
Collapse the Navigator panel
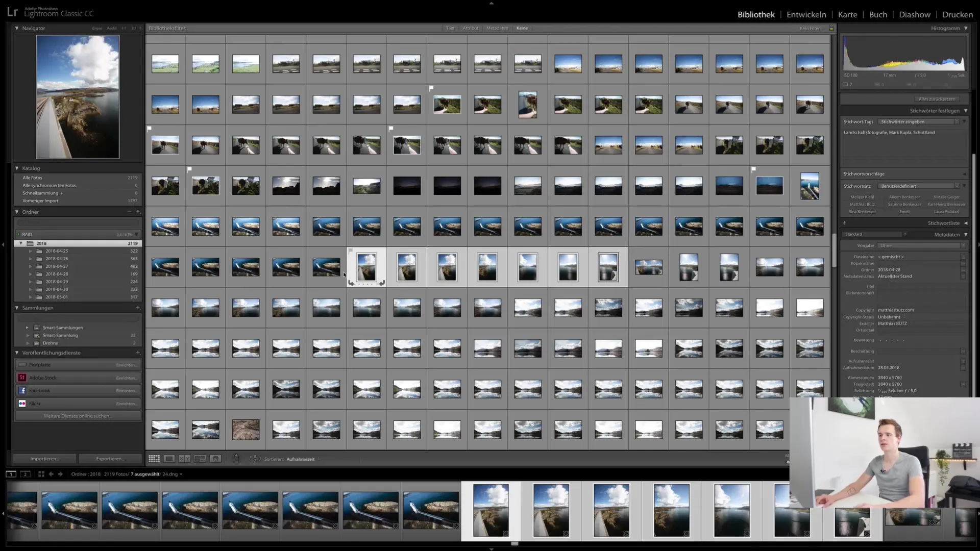click(17, 28)
